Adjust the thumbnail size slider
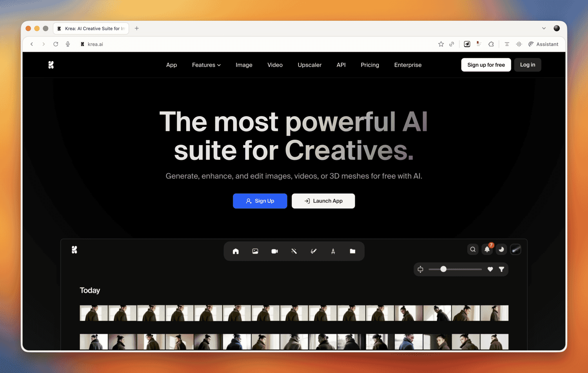Viewport: 588px width, 373px height. click(443, 269)
